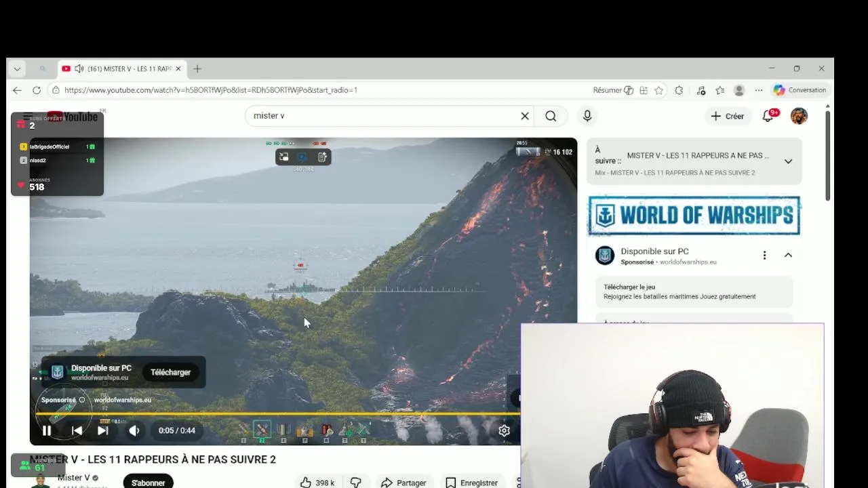
Task: Start voice search with the microphone icon
Action: click(x=587, y=116)
